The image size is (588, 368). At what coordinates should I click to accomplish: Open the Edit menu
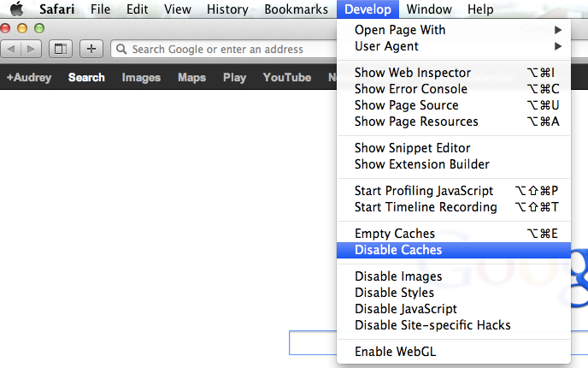[137, 9]
